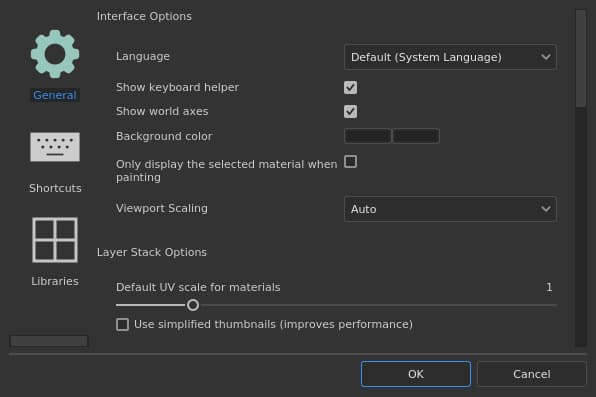
Task: Switch to the Shortcuts tab label
Action: click(x=55, y=188)
